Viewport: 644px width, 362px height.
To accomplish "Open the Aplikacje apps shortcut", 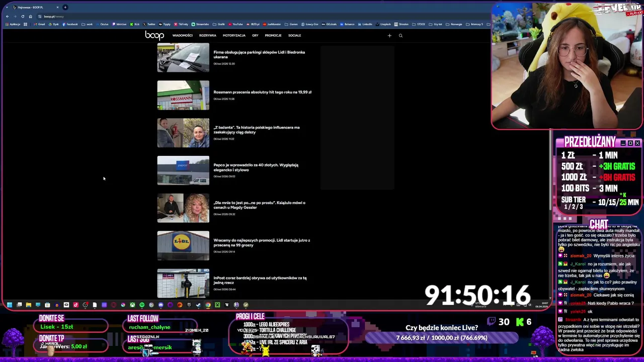I will pos(13,24).
